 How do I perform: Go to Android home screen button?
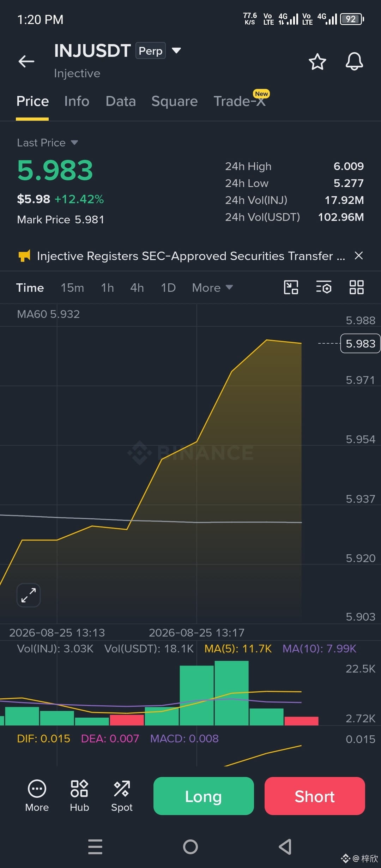[x=190, y=847]
